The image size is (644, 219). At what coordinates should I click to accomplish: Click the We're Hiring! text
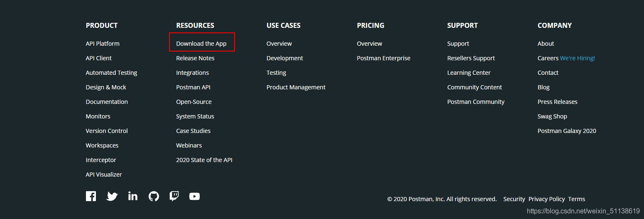click(578, 58)
